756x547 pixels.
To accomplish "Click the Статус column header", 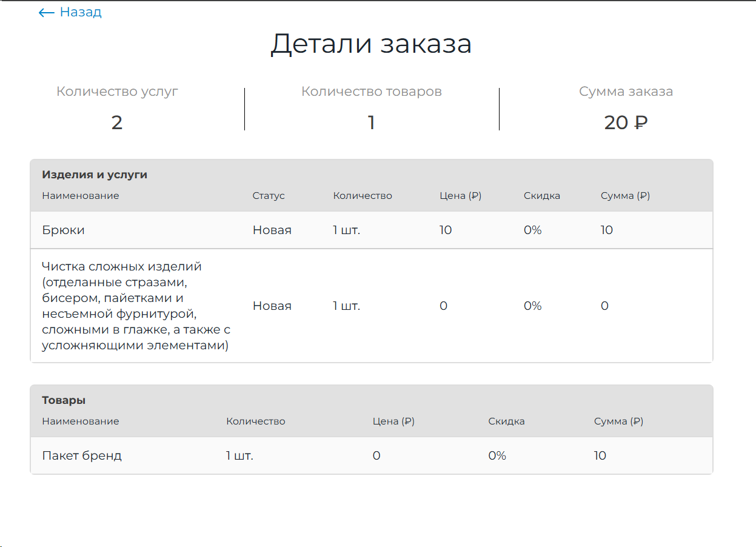I will point(269,196).
